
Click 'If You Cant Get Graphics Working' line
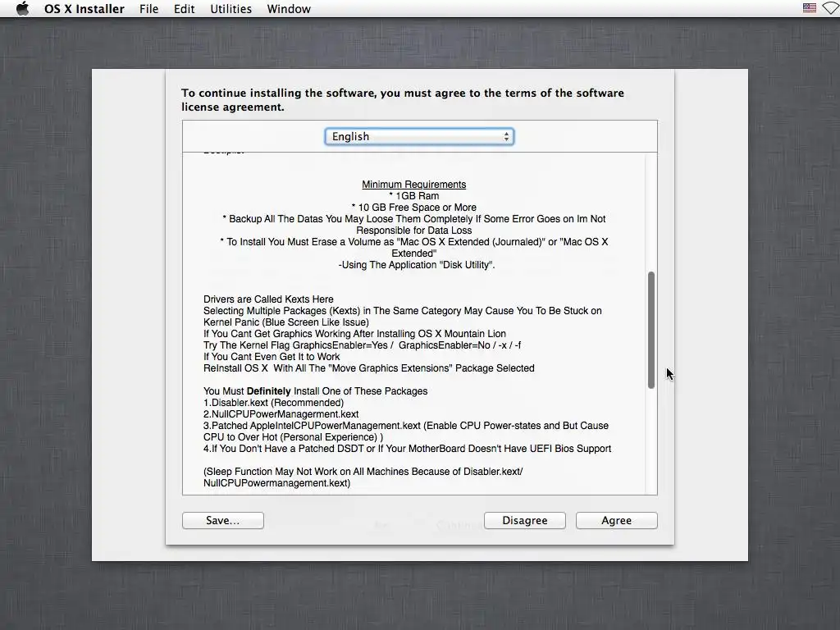[x=354, y=334]
